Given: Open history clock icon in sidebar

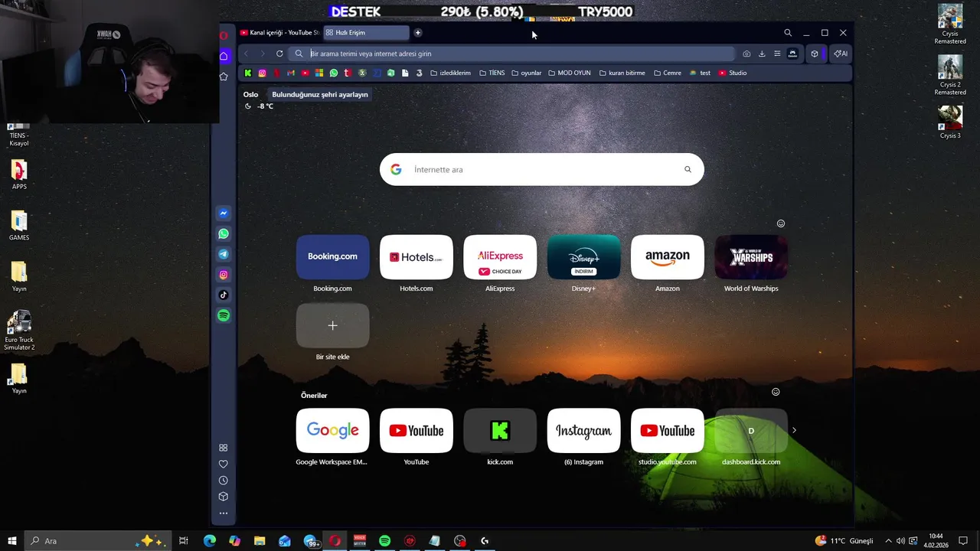Looking at the screenshot, I should [224, 481].
